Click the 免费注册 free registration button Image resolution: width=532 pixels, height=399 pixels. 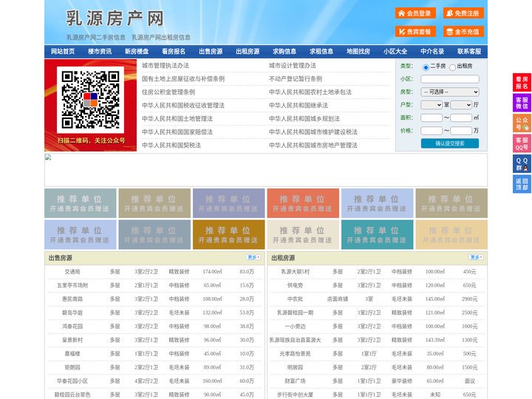click(x=463, y=13)
